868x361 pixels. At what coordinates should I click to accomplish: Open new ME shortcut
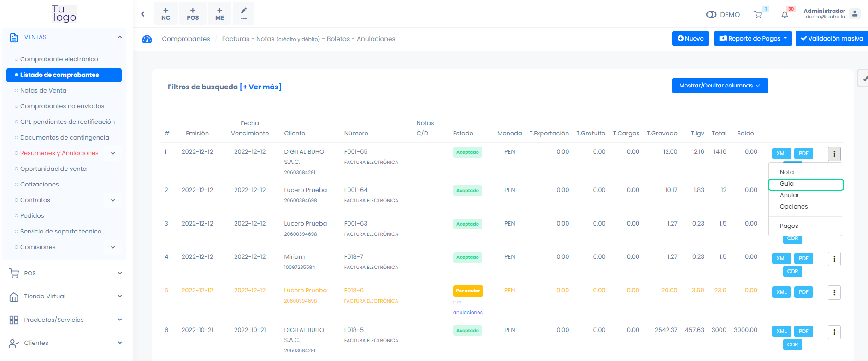(x=220, y=14)
